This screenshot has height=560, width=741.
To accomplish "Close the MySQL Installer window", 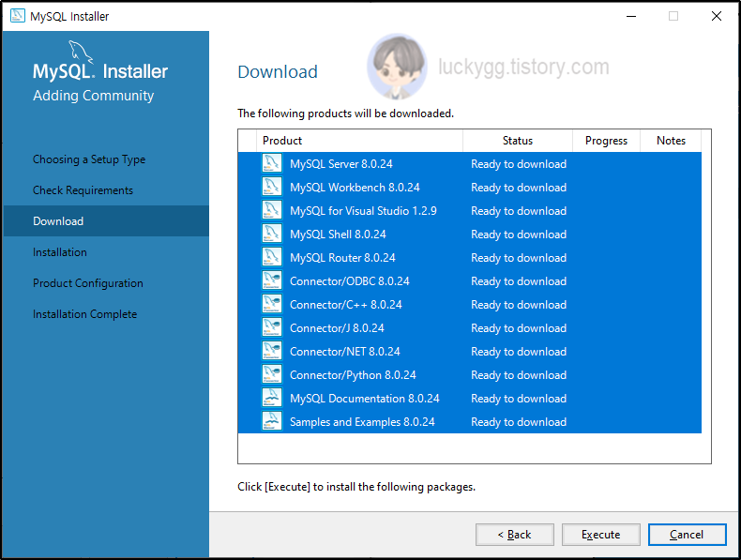I will (717, 16).
